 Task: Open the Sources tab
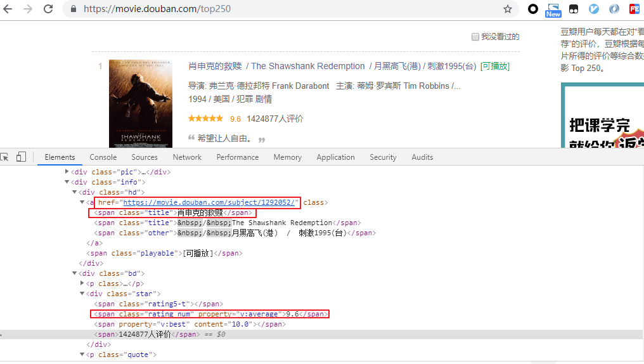click(x=145, y=157)
